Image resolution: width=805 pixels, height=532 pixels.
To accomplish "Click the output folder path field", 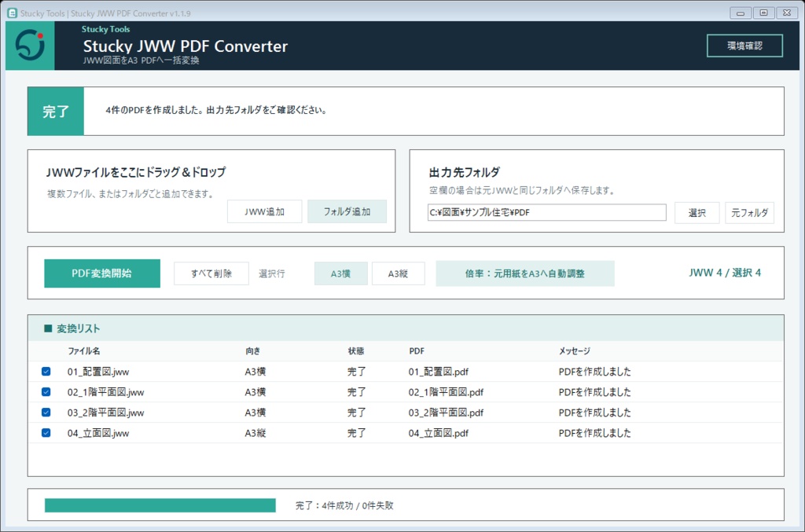I will [547, 212].
